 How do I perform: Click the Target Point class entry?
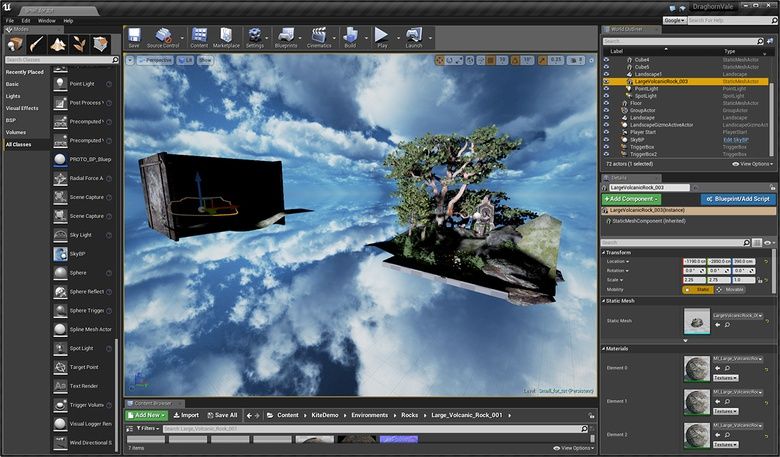pyautogui.click(x=82, y=367)
